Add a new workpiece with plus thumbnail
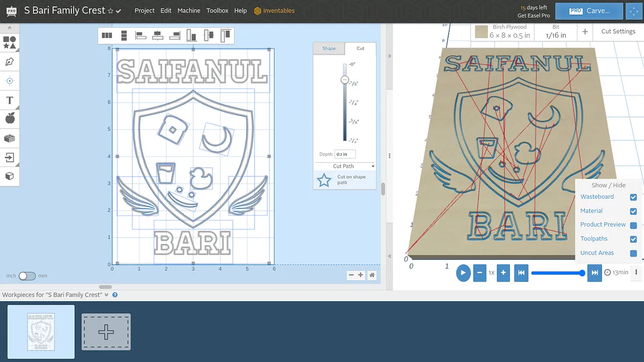This screenshot has height=362, width=644. pyautogui.click(x=106, y=332)
